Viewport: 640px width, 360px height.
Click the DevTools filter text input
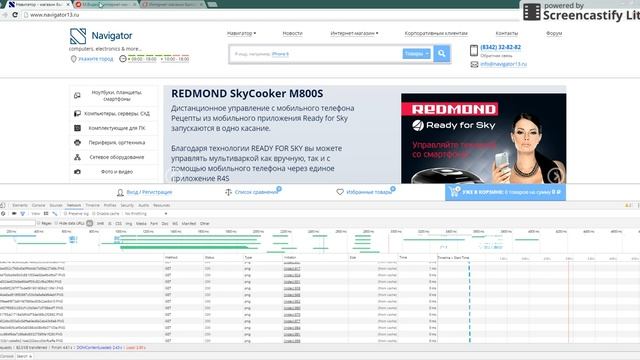pos(18,223)
